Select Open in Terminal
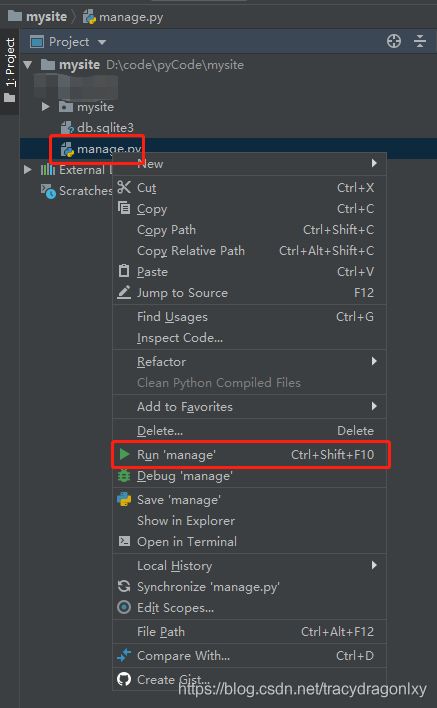This screenshot has width=437, height=708. point(249,541)
